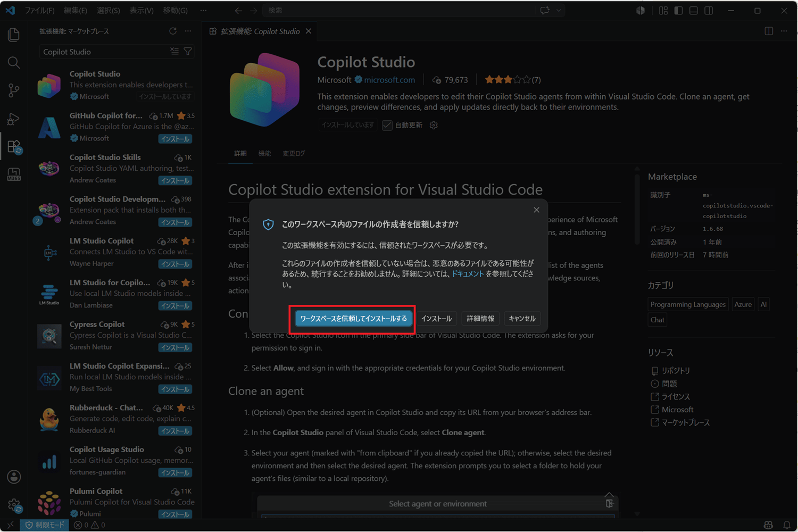The height and width of the screenshot is (532, 798).
Task: Open Copilot chat from the title bar
Action: (545, 11)
